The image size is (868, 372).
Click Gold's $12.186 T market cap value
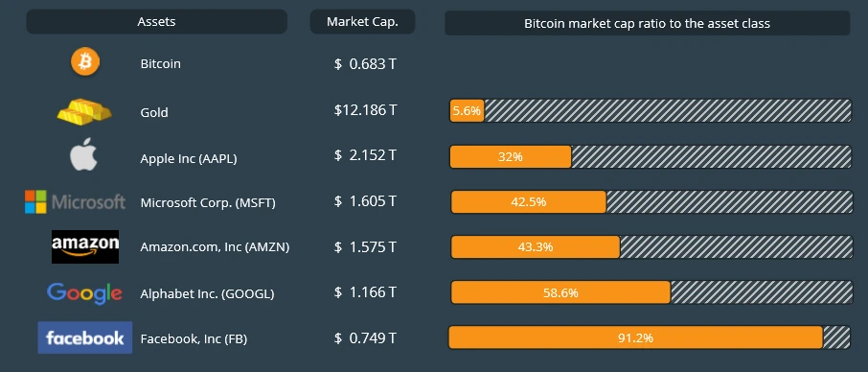click(365, 110)
